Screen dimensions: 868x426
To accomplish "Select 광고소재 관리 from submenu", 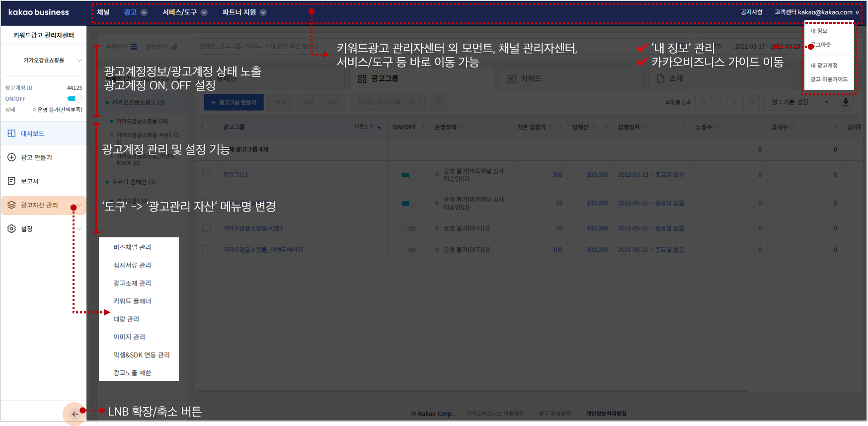I will (132, 283).
